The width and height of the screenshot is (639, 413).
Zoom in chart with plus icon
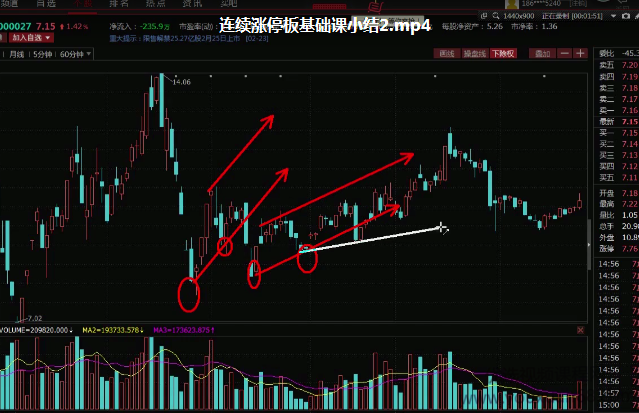[580, 53]
